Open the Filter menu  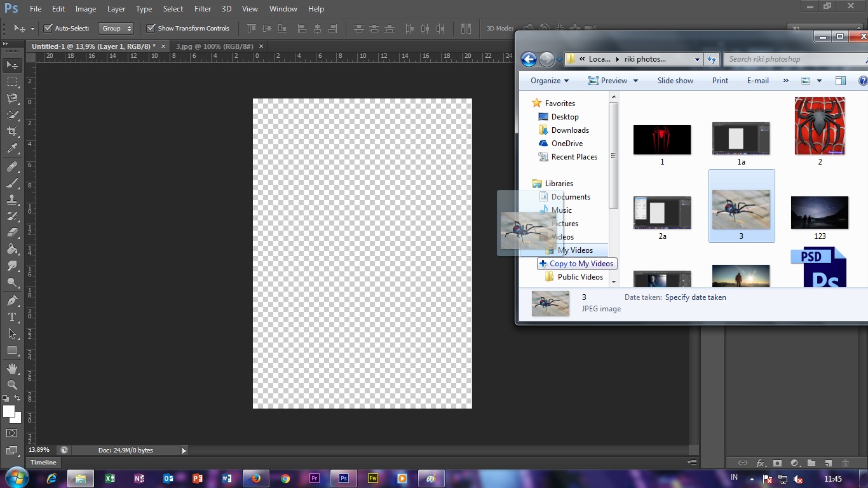(x=202, y=8)
